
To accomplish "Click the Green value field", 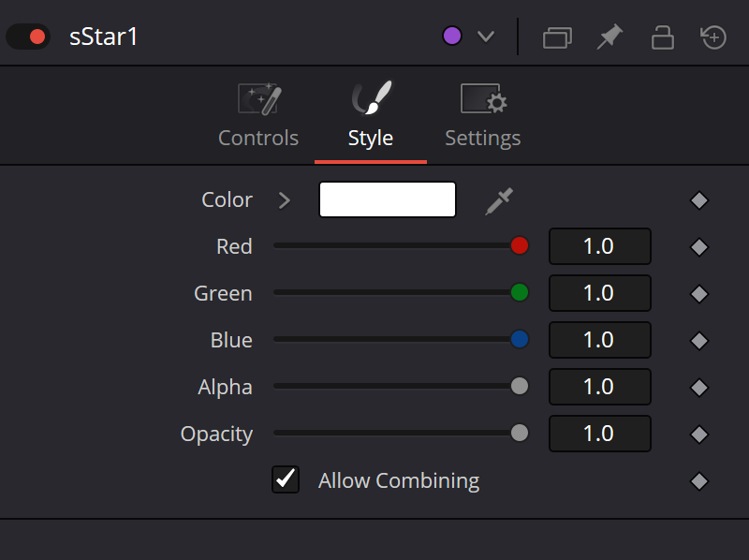I will 600,293.
